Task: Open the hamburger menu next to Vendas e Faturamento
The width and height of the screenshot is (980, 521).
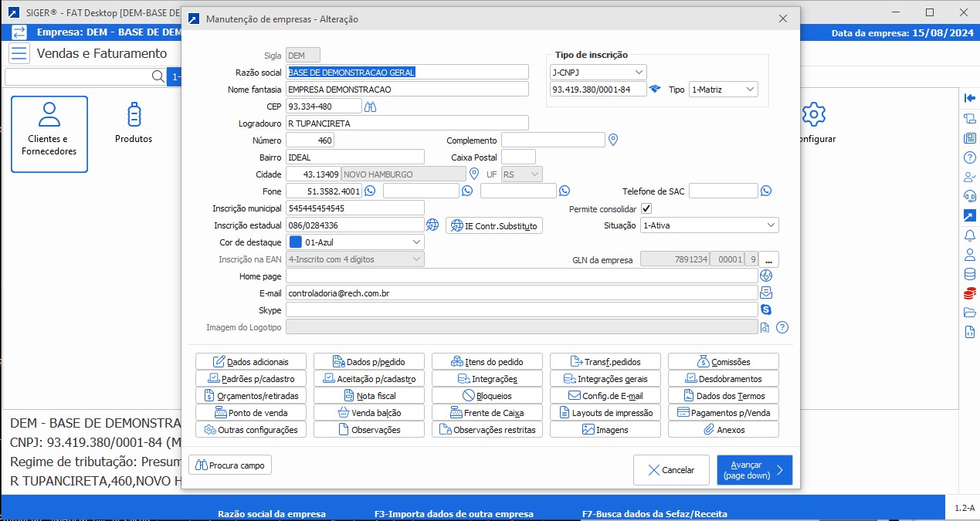Action: (20, 54)
